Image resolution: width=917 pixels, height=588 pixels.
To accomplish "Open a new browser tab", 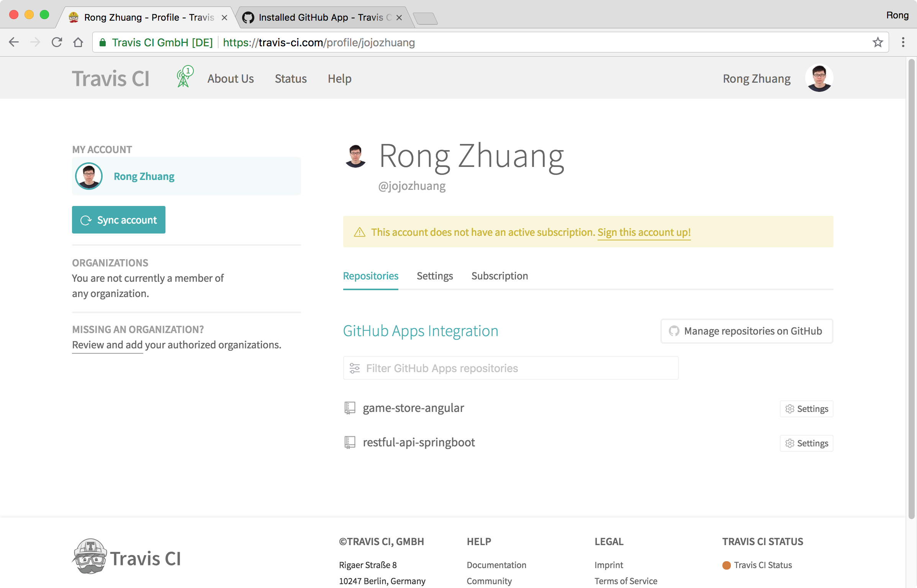I will (425, 18).
